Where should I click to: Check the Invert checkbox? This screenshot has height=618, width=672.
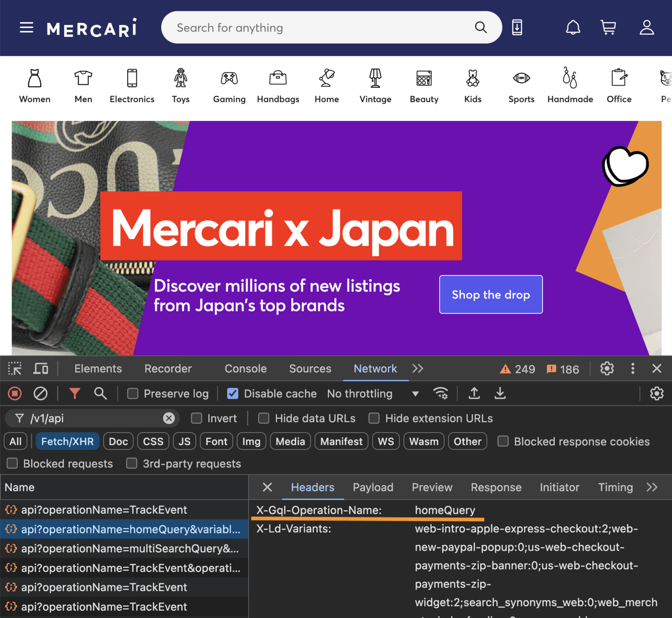pyautogui.click(x=196, y=418)
